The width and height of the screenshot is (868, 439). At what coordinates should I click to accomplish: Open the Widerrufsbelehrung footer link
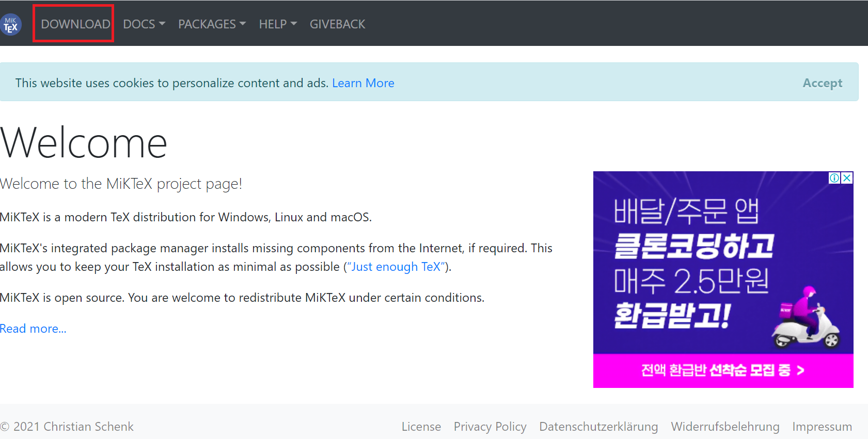(x=725, y=427)
